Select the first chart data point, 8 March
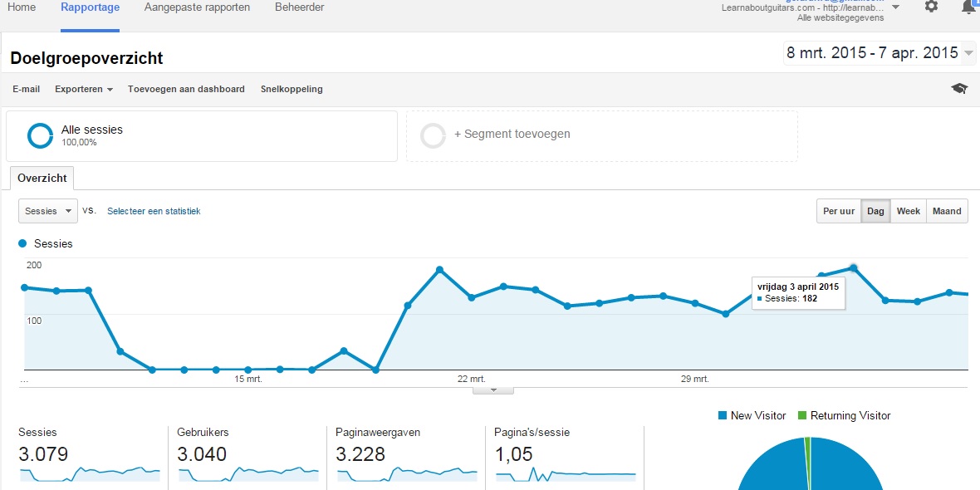The image size is (980, 490). click(24, 287)
